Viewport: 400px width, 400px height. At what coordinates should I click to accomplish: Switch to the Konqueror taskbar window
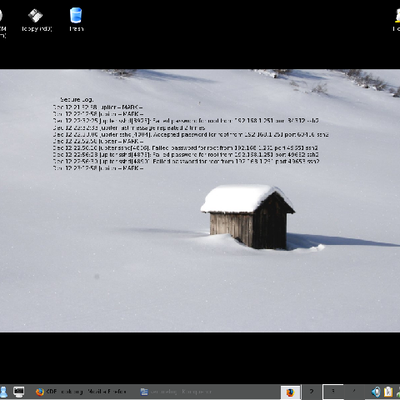tap(177, 392)
